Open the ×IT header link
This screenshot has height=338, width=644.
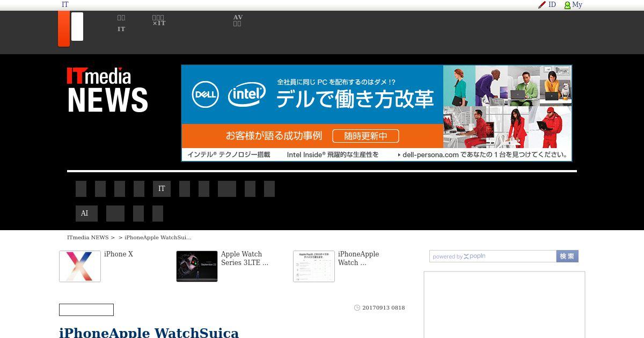(159, 21)
